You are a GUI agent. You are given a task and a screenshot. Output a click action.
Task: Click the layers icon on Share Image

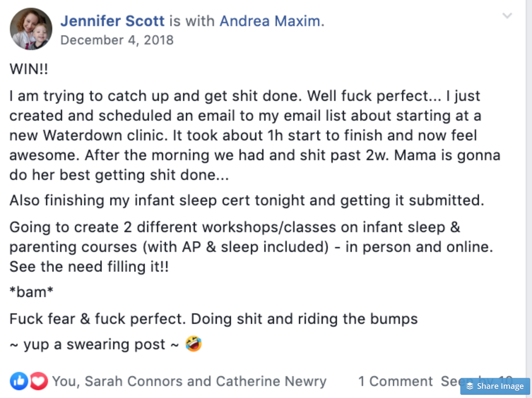click(470, 386)
